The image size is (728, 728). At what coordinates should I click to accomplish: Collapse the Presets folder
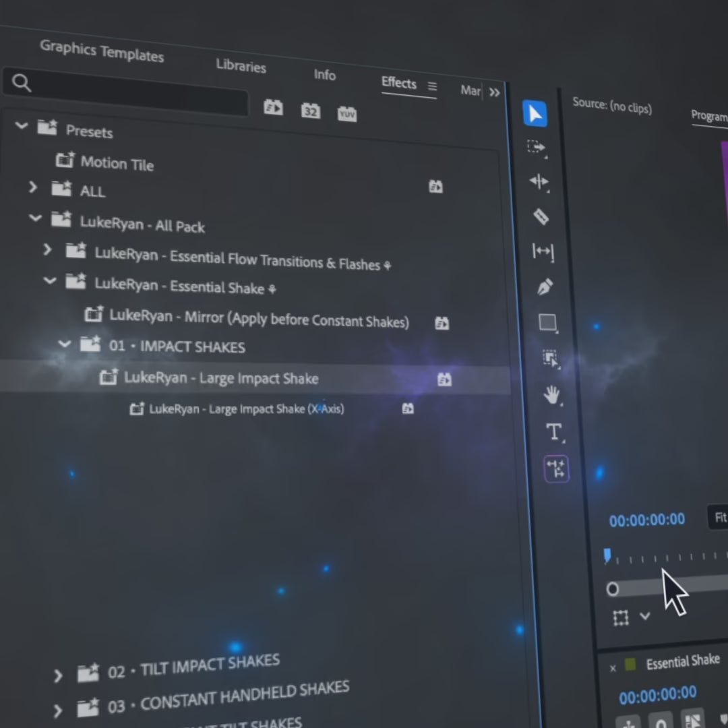point(22,125)
